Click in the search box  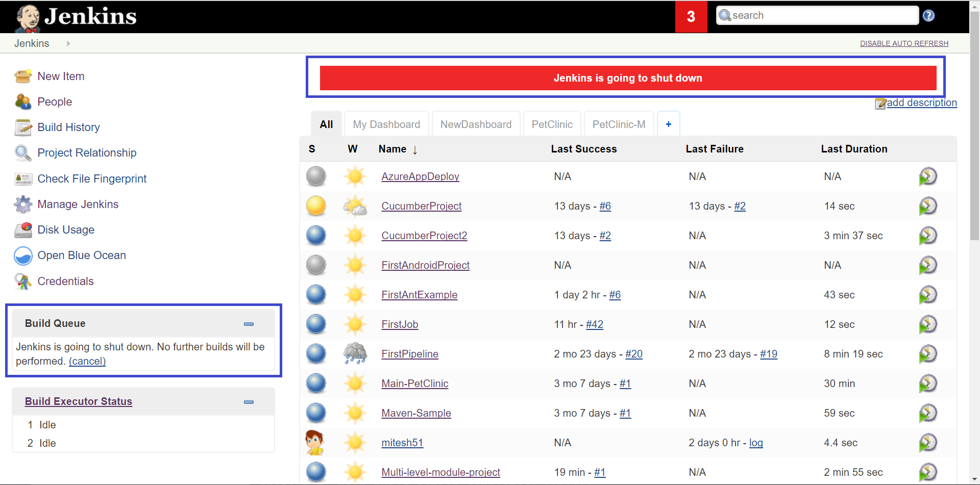click(817, 15)
